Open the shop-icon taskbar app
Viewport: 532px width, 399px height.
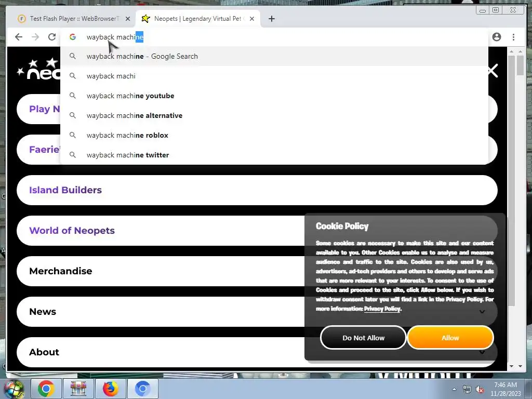click(x=78, y=389)
